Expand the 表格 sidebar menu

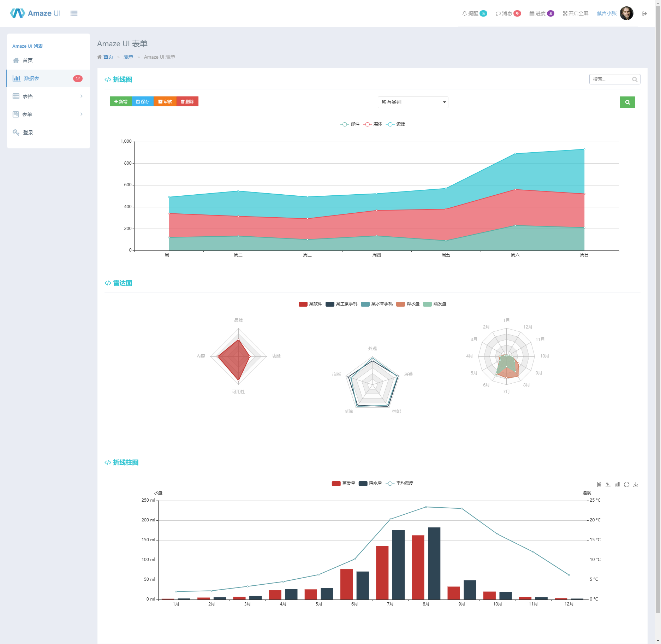pyautogui.click(x=48, y=96)
